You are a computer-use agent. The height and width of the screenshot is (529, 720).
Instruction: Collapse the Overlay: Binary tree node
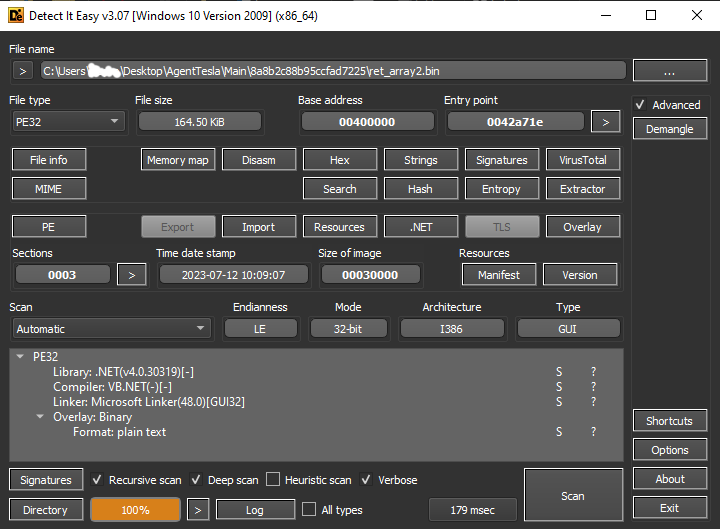40,417
